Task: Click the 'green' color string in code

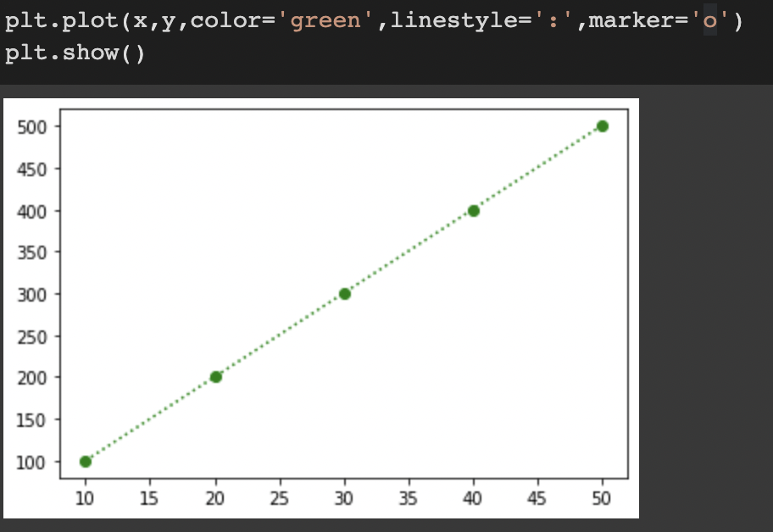Action: pyautogui.click(x=325, y=20)
